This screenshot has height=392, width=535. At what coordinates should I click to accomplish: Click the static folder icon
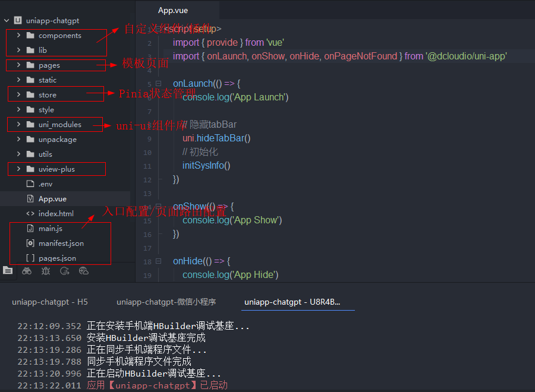coord(30,80)
